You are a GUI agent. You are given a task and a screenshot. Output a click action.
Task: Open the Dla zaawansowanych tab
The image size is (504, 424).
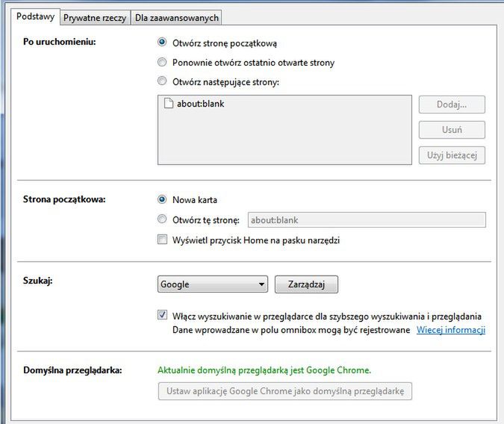click(176, 18)
